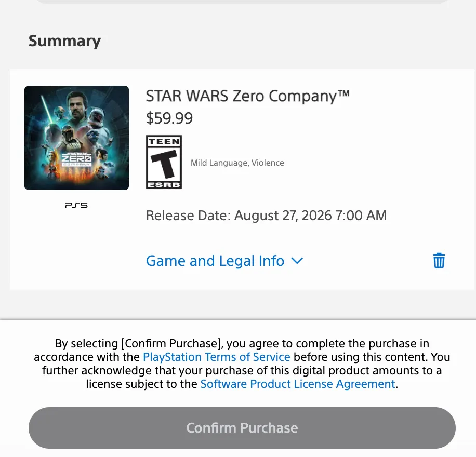Click the STAR WARS Zero Company™ title

point(247,96)
